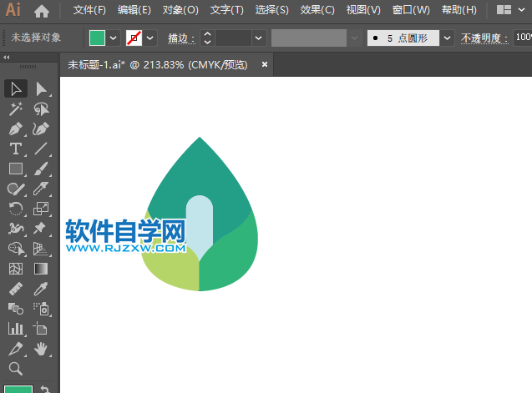Select the Symbol Sprayer tool
The height and width of the screenshot is (393, 532).
click(x=42, y=309)
